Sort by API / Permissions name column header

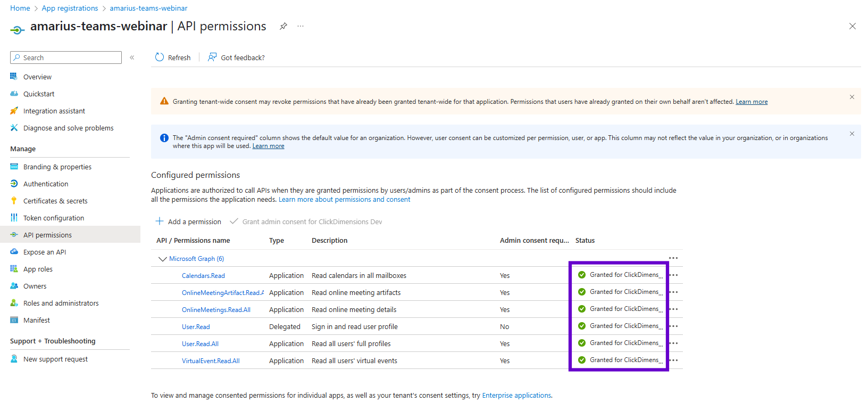pyautogui.click(x=193, y=241)
